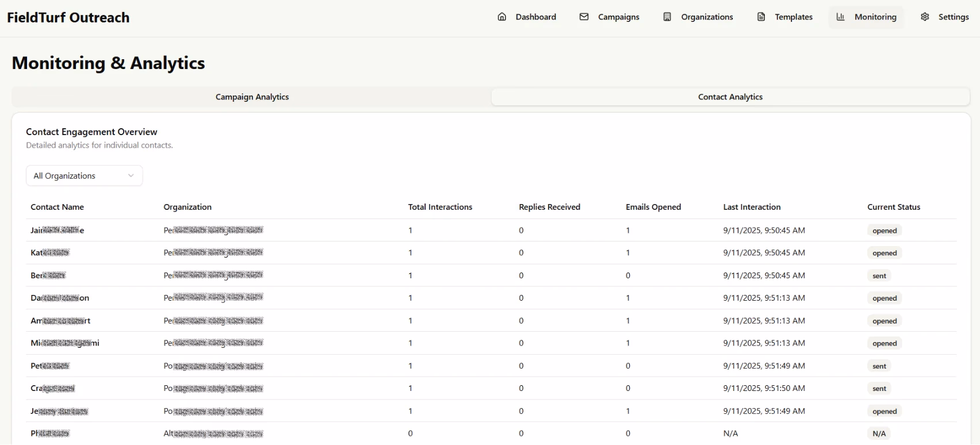Click the N/A status badge in the last row
Screen dimensions: 980x445
879,434
